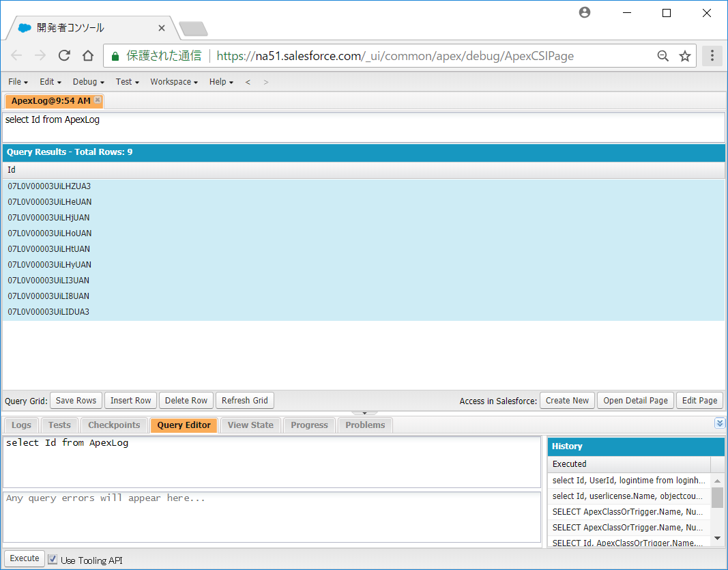Switch to the Logs tab
The image size is (728, 570).
[x=21, y=425]
